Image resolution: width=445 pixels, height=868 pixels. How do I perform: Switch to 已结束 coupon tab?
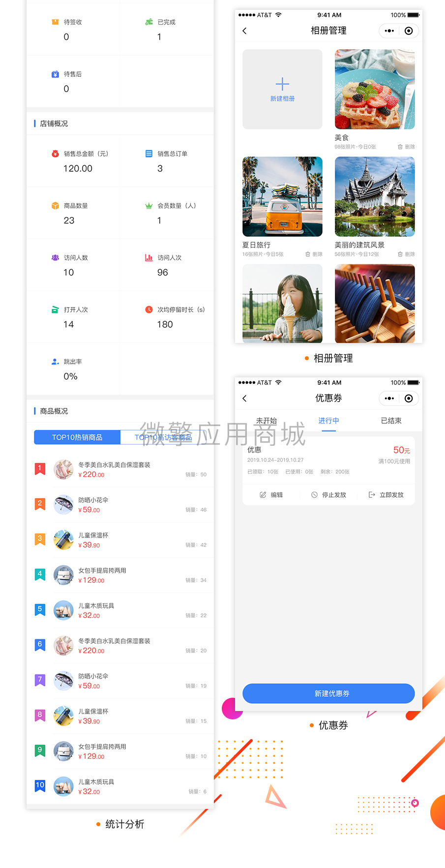coord(391,421)
